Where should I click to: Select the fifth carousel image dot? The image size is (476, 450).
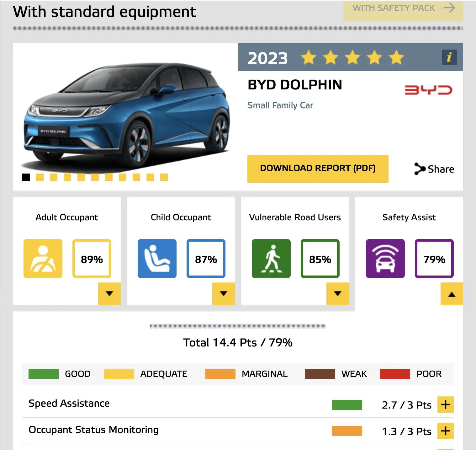tap(81, 177)
